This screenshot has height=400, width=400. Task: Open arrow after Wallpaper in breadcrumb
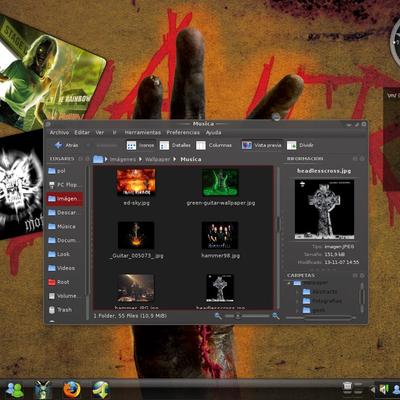pyautogui.click(x=175, y=159)
